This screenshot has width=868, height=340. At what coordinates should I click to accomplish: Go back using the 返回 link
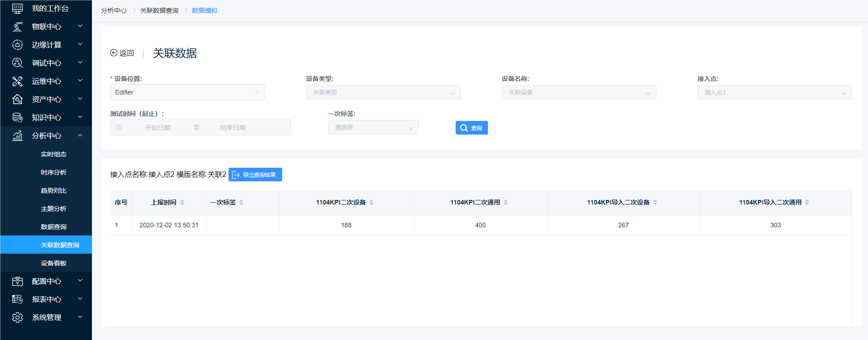122,53
